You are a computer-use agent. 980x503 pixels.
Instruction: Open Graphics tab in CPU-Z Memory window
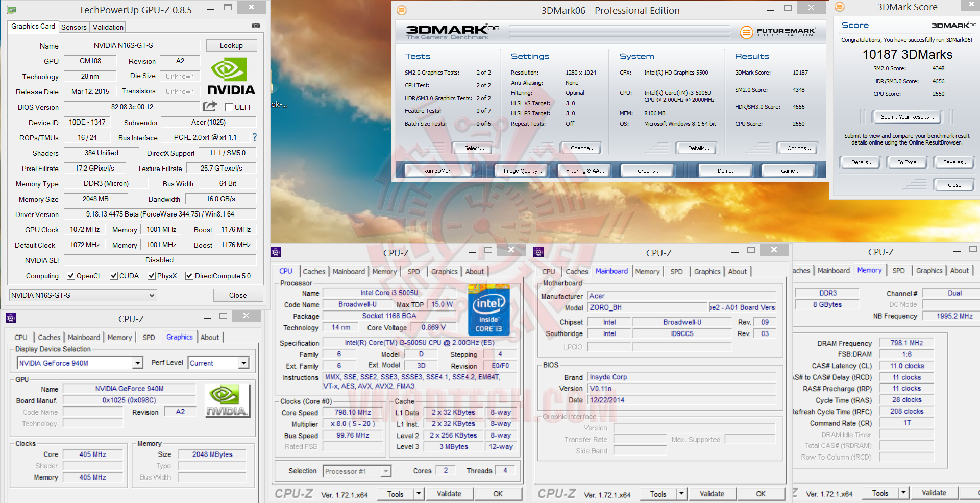click(x=929, y=271)
